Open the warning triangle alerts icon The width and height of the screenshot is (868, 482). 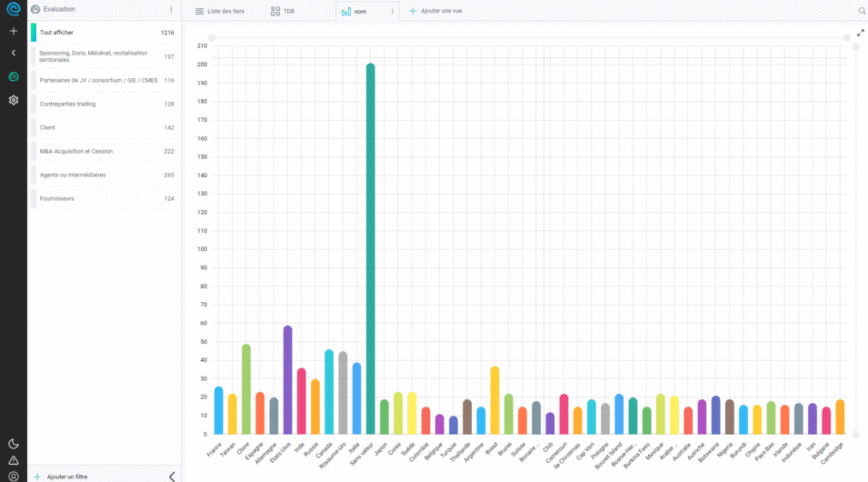coord(14,460)
